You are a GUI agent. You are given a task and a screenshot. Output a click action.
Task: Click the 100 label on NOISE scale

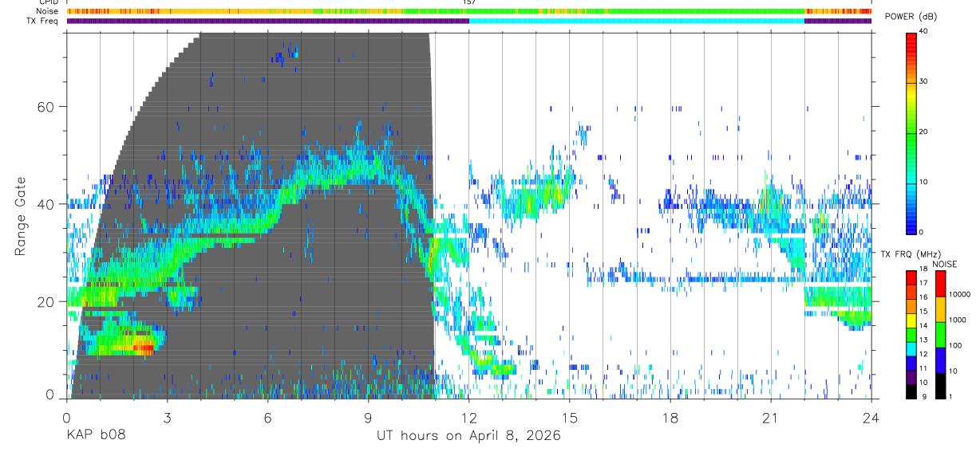coord(954,346)
